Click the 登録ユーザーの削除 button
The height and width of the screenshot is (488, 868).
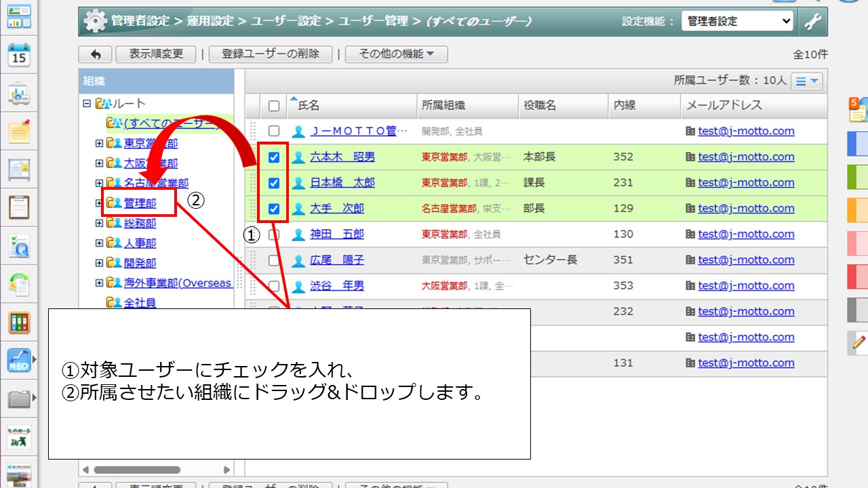click(271, 54)
